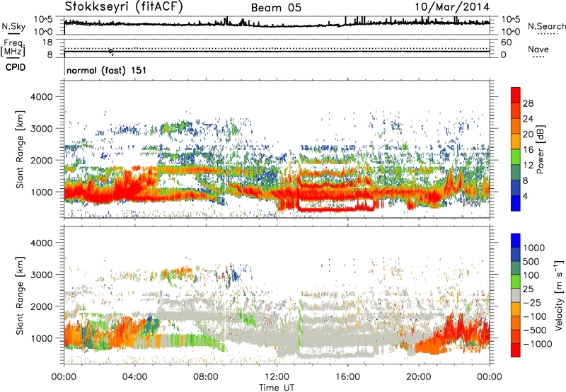The width and height of the screenshot is (566, 392).
Task: Click the 'Slant Range [km]' label of the power panel
Action: coord(20,149)
